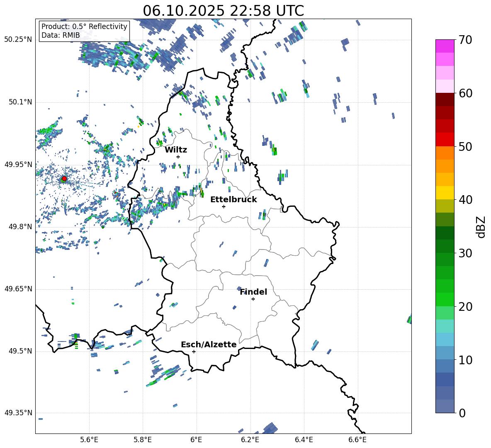Viewport: 491px width, 448px height.
Task: Click the 49.65°N latitude label
Action: click(18, 289)
